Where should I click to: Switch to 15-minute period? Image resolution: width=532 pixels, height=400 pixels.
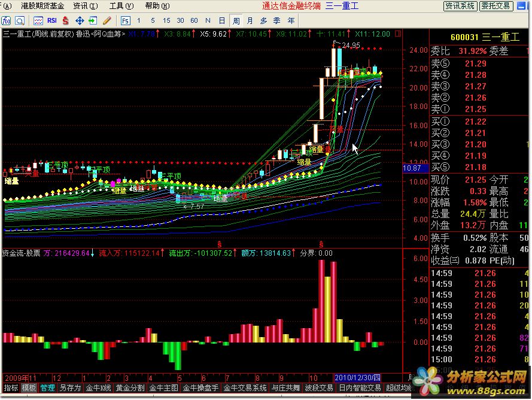pos(166,21)
